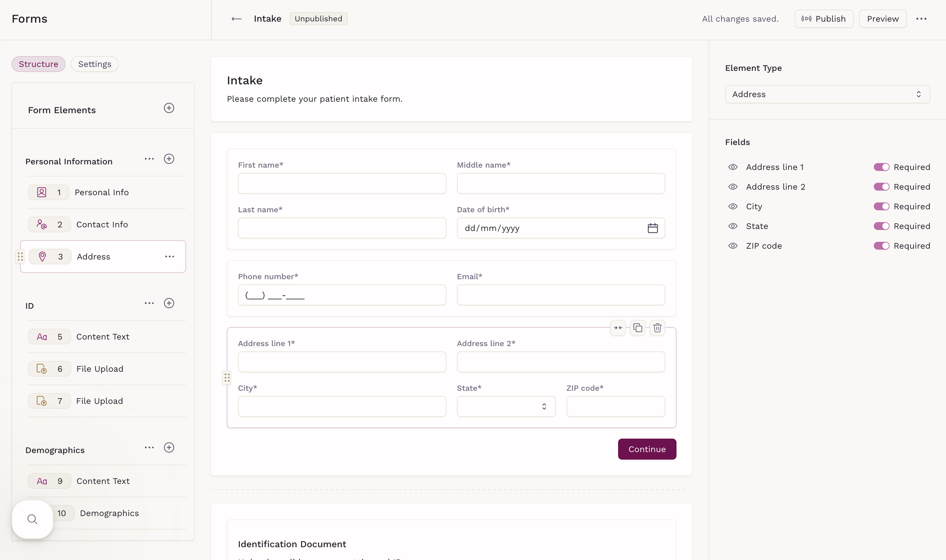Screen dimensions: 946x560
Task: Switch to the Settings tab
Action: (95, 64)
